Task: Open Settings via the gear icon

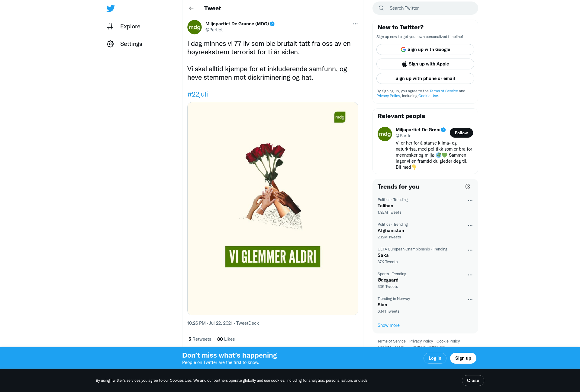Action: pos(110,44)
